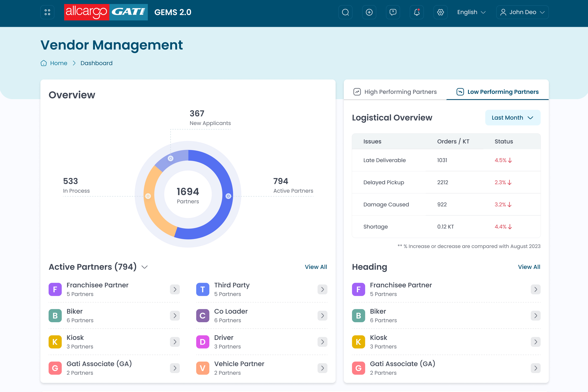
Task: Open the Vehicle Partner arrow button
Action: [322, 368]
